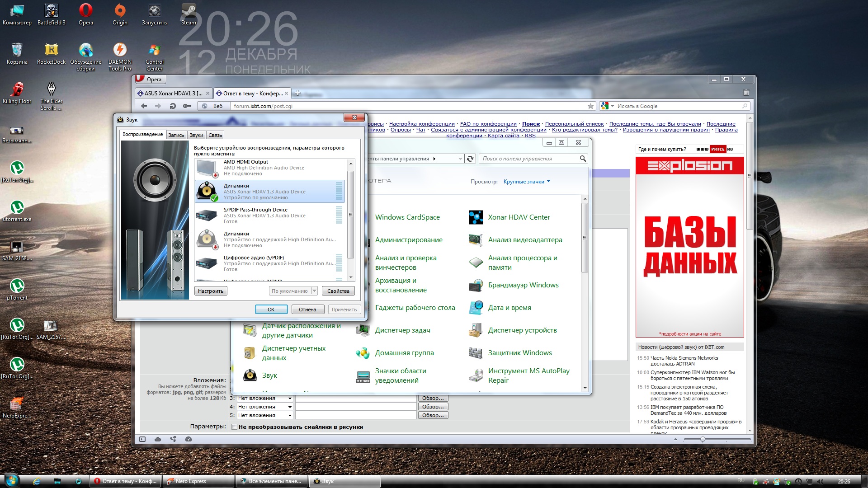Open Домашняя группа in Control Panel
This screenshot has height=488, width=868.
point(395,353)
